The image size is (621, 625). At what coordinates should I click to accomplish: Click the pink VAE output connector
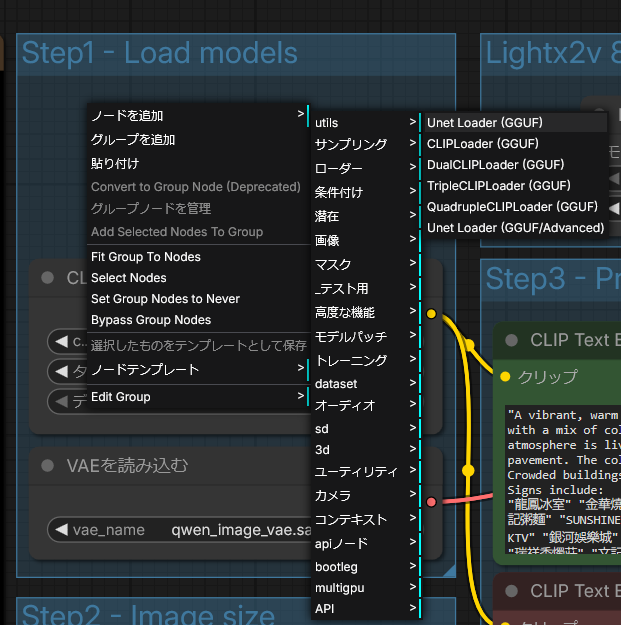431,502
